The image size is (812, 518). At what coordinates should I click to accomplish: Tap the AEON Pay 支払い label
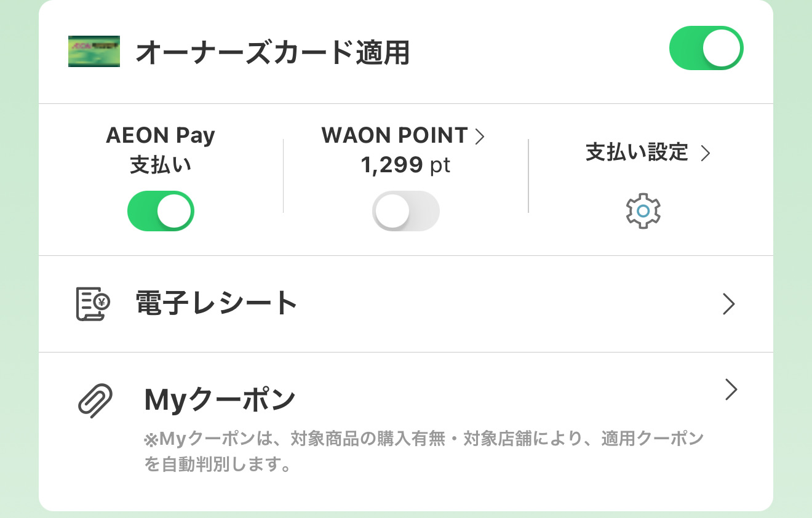(x=161, y=150)
